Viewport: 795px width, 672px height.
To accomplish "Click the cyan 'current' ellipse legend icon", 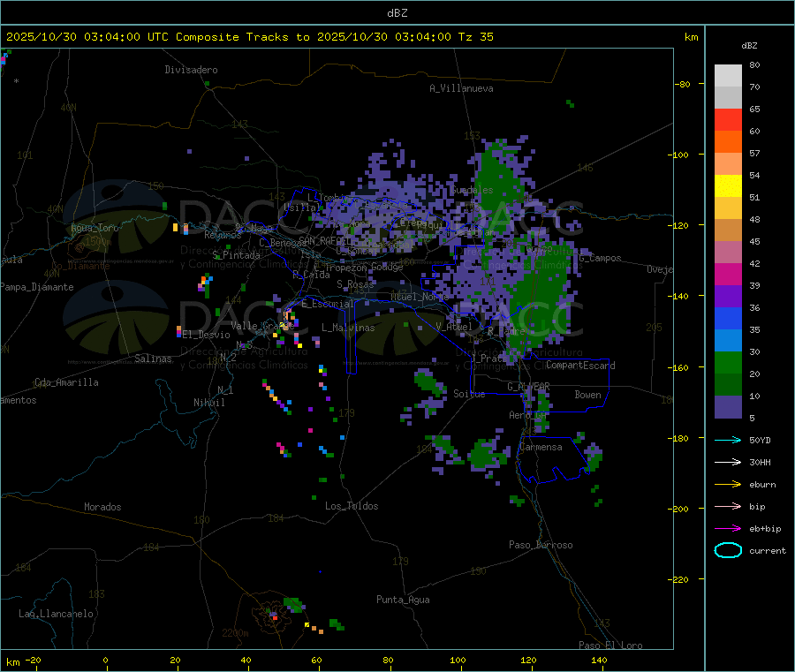I will (x=728, y=550).
